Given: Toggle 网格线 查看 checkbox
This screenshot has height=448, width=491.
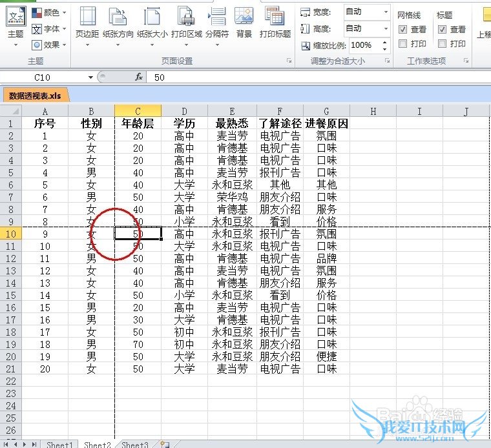Looking at the screenshot, I should pos(402,30).
